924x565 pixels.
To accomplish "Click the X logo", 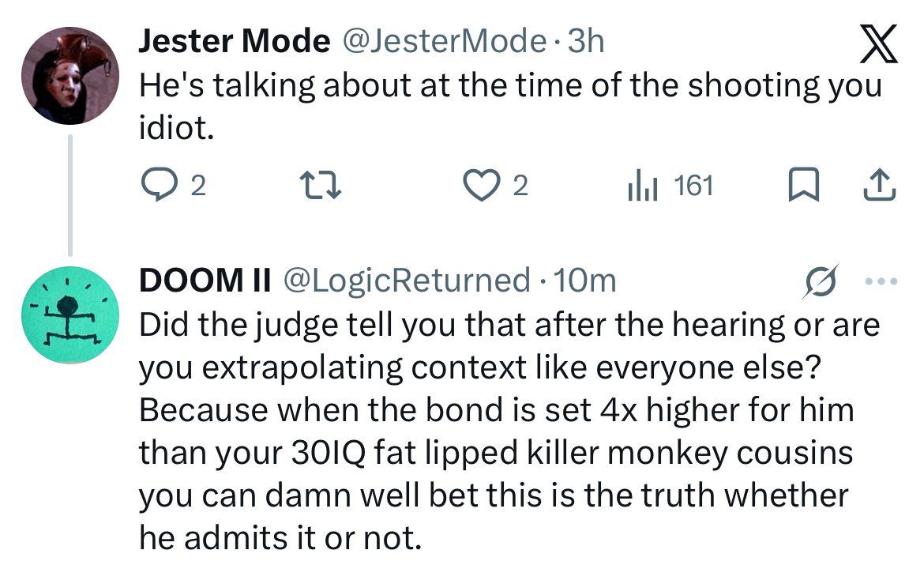I will point(878,43).
